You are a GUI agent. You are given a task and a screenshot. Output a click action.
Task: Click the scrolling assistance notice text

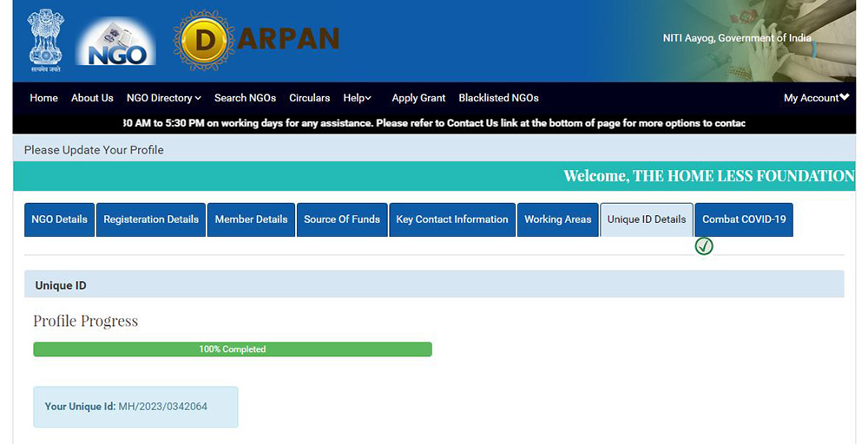pos(434,123)
